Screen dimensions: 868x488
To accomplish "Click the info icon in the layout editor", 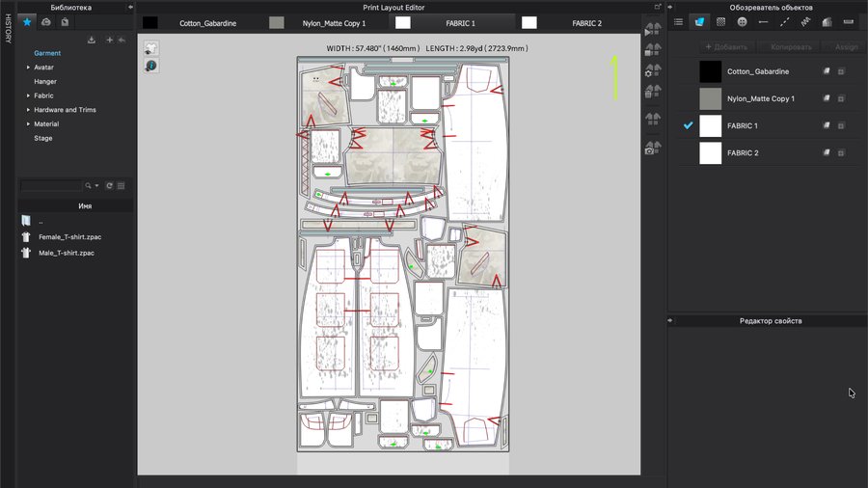I will 151,65.
